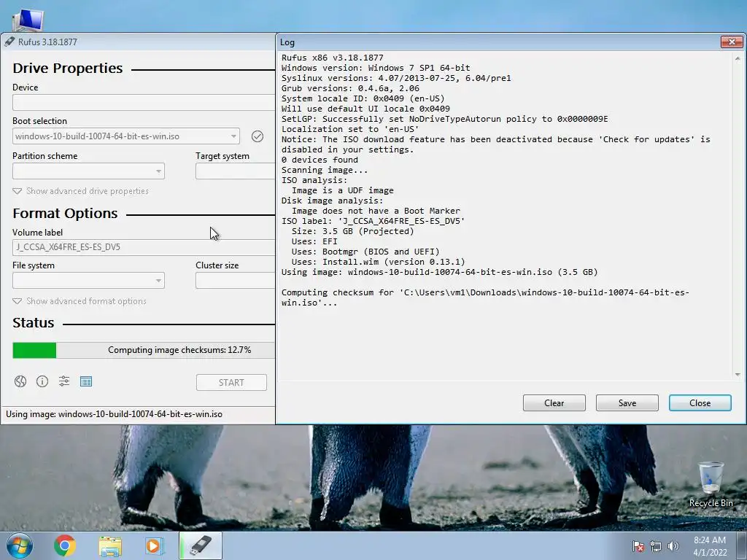Open the Boot selection dropdown
This screenshot has height=560, width=747.
[126, 136]
